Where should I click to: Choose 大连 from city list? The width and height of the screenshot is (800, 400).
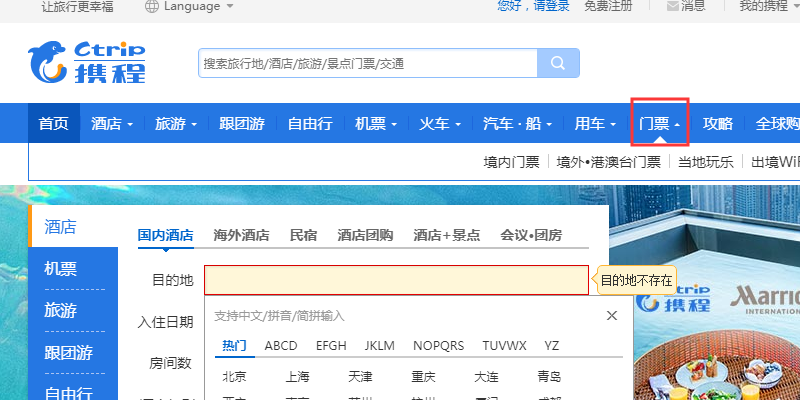(x=486, y=377)
